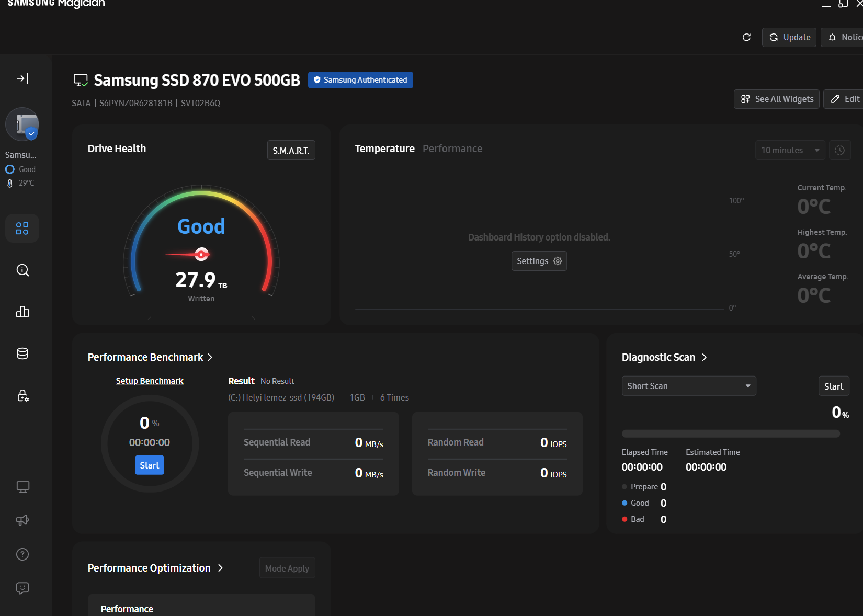Click the 'Random Read' result row
The height and width of the screenshot is (616, 863).
click(x=497, y=442)
